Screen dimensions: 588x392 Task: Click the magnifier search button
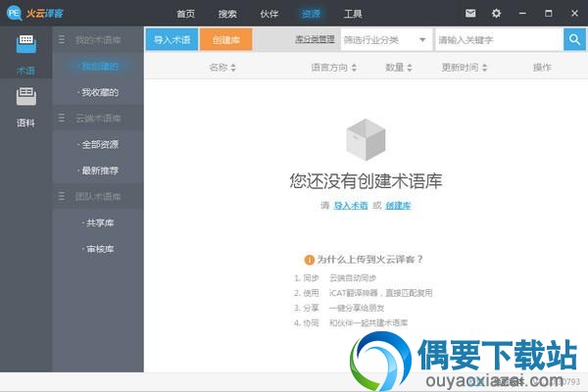tap(574, 39)
